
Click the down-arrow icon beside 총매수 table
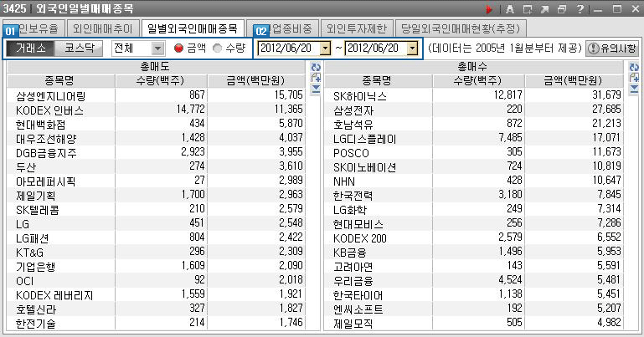point(634,89)
